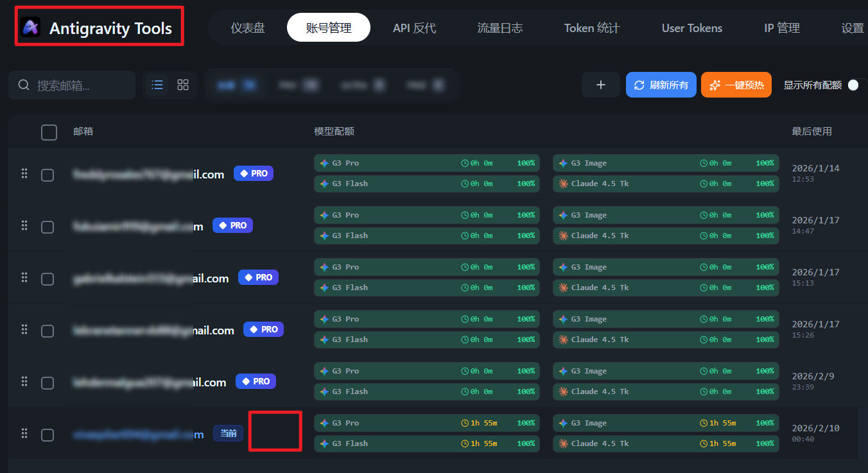Open the Token 统计 tab
Image resolution: width=868 pixels, height=473 pixels.
tap(591, 28)
